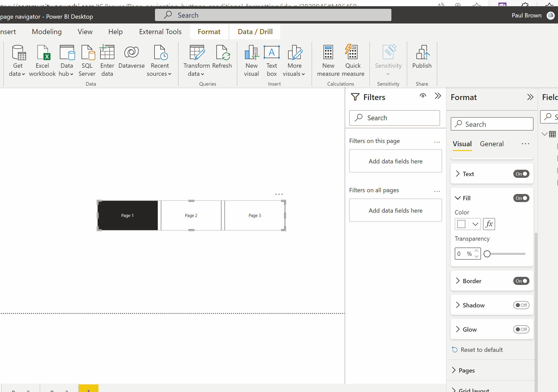Click the Transparency slider handle
The width and height of the screenshot is (558, 392).
tap(487, 254)
